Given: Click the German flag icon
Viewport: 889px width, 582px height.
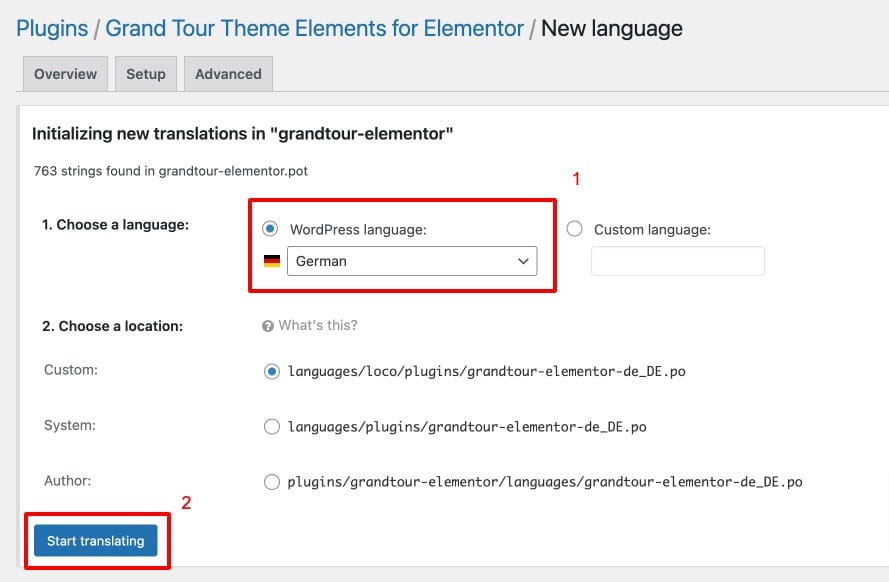Looking at the screenshot, I should point(272,261).
